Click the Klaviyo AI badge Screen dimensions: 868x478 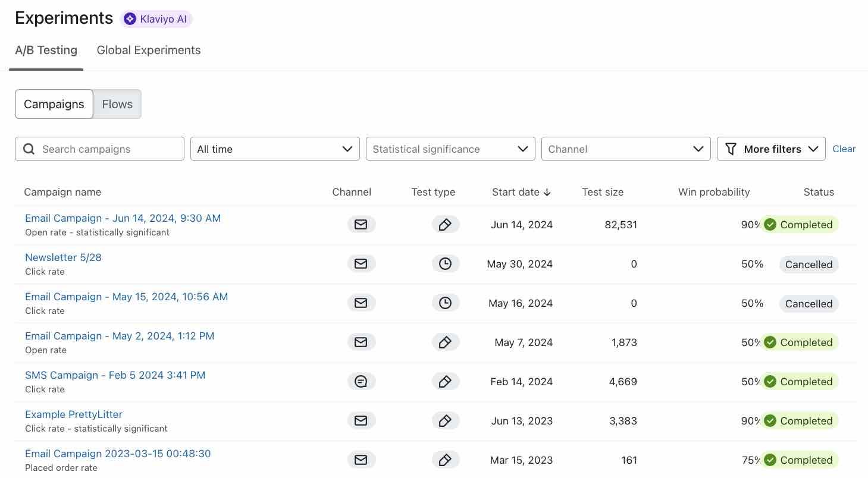tap(156, 18)
